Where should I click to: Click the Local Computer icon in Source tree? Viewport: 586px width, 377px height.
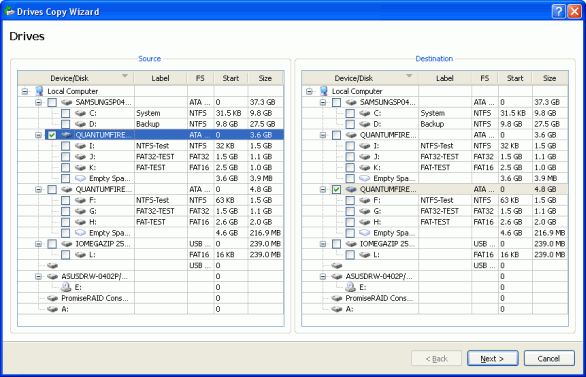[39, 91]
